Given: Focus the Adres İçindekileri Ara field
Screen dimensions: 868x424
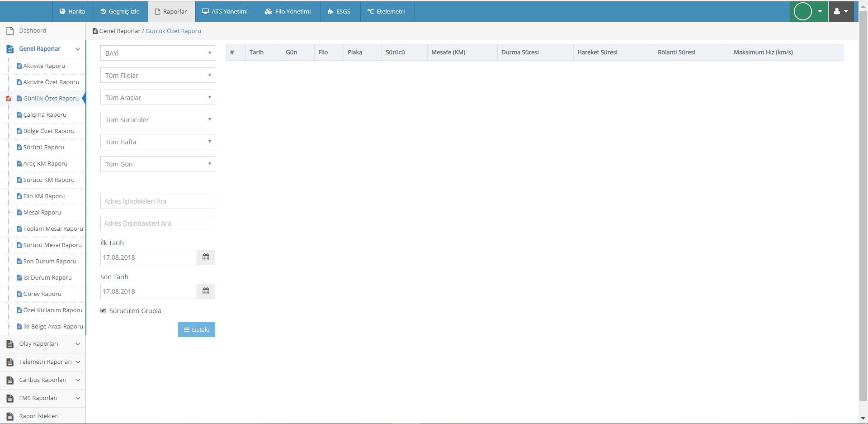Looking at the screenshot, I should [157, 201].
